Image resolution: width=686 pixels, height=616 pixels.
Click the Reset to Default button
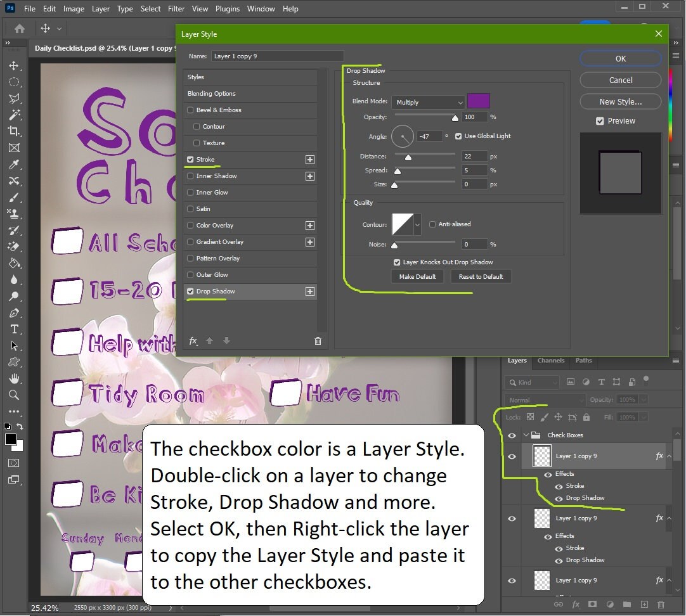(481, 276)
